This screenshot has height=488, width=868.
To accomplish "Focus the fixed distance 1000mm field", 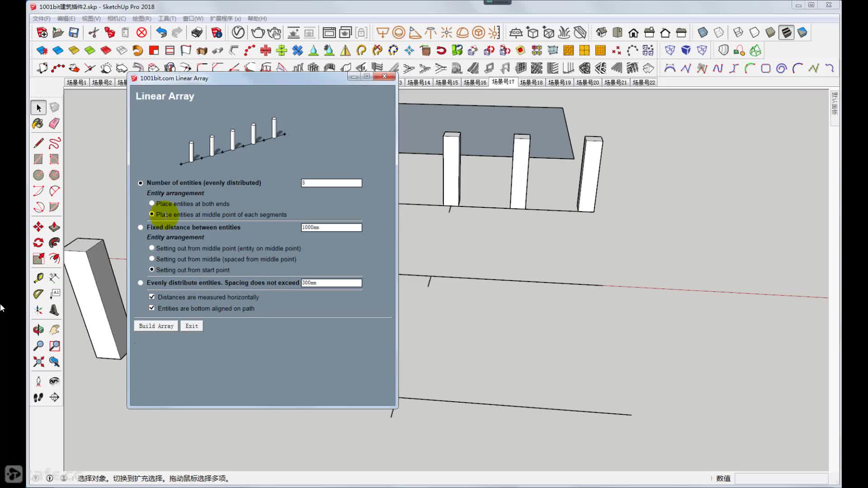I will pos(331,227).
